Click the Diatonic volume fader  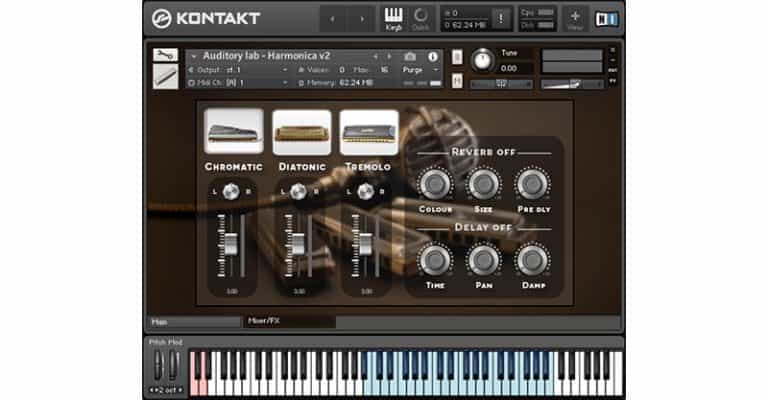pyautogui.click(x=298, y=243)
